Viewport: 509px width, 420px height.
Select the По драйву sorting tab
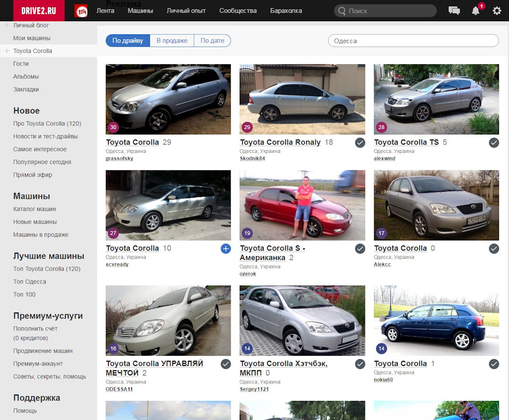(x=128, y=41)
